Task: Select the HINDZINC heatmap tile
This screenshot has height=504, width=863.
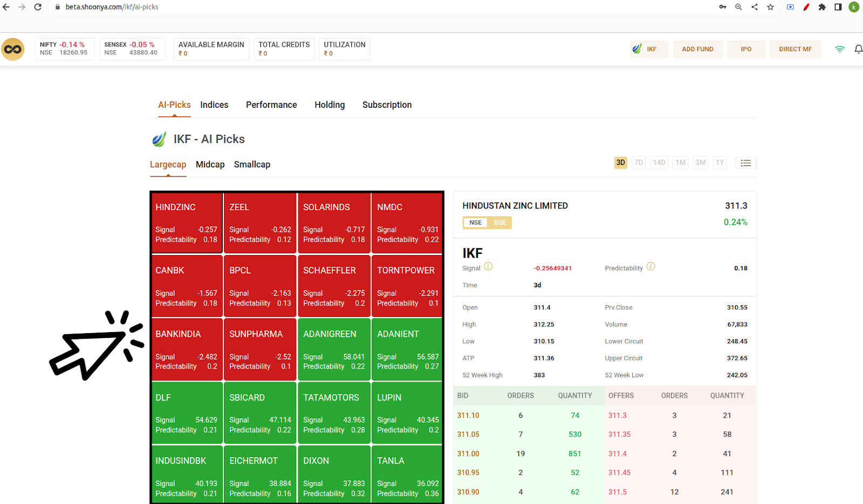Action: (187, 223)
